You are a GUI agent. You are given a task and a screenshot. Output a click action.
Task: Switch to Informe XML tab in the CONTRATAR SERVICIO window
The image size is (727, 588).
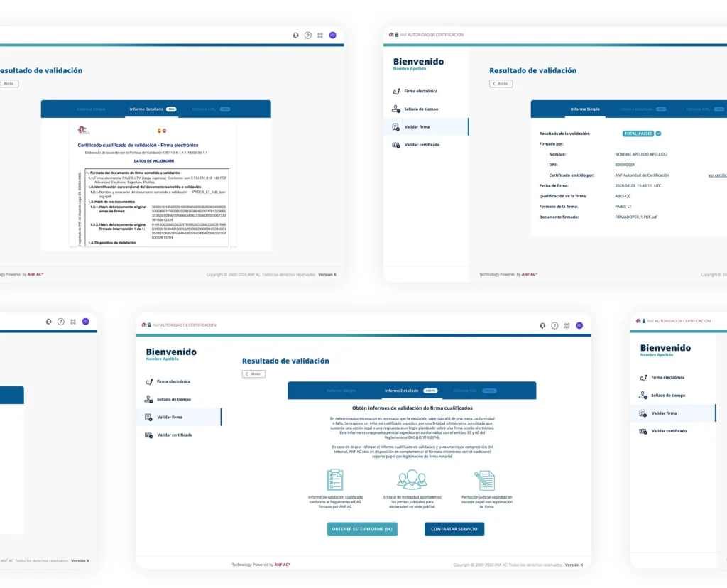tap(465, 391)
